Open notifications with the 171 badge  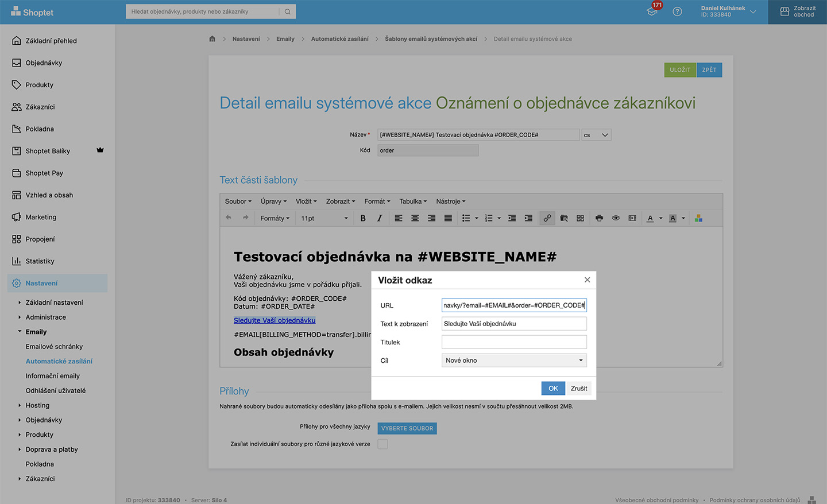click(652, 11)
